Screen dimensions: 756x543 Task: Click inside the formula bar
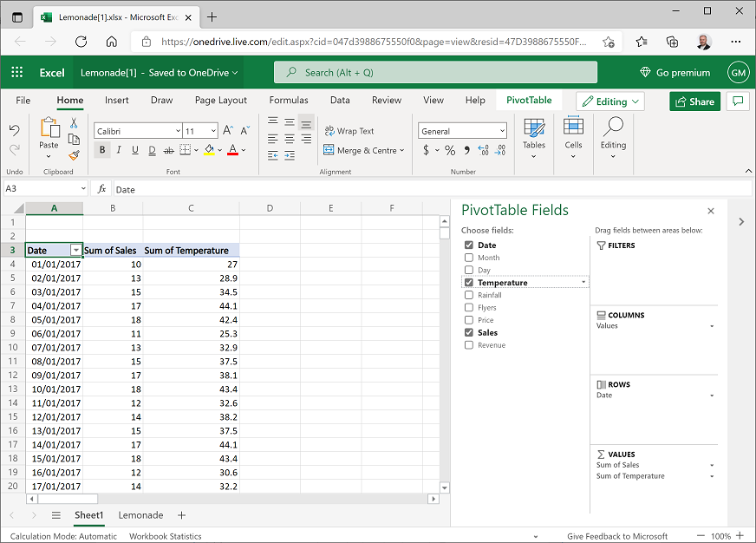[260, 188]
